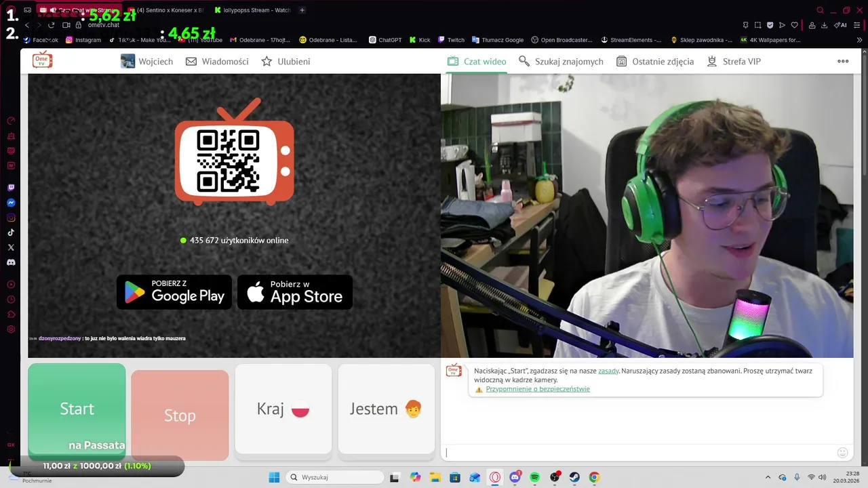Screen dimensions: 868x488
Task: Click the camera permission icon in address bar
Action: (66, 25)
